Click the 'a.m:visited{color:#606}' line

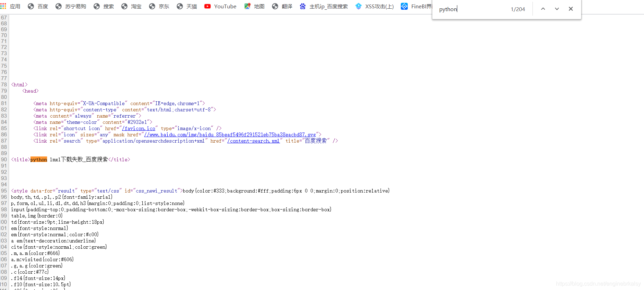pyautogui.click(x=42, y=259)
